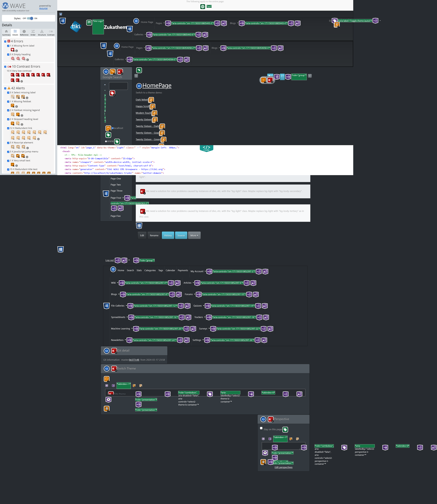Click the h3 icon in Perspective module
The height and width of the screenshot is (504, 437).
tap(263, 419)
